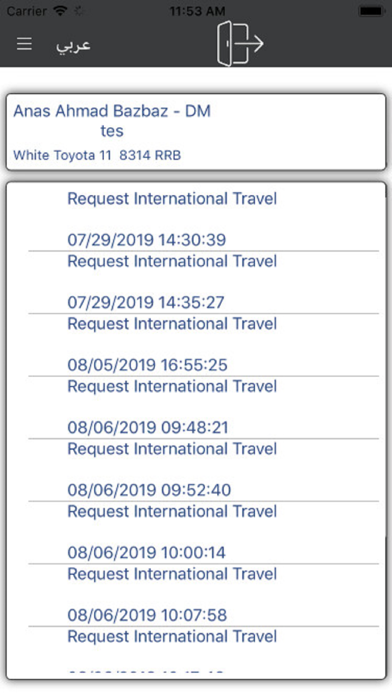Open request dated 08/06/2019 10:00:14
392x696 pixels.
point(203,533)
